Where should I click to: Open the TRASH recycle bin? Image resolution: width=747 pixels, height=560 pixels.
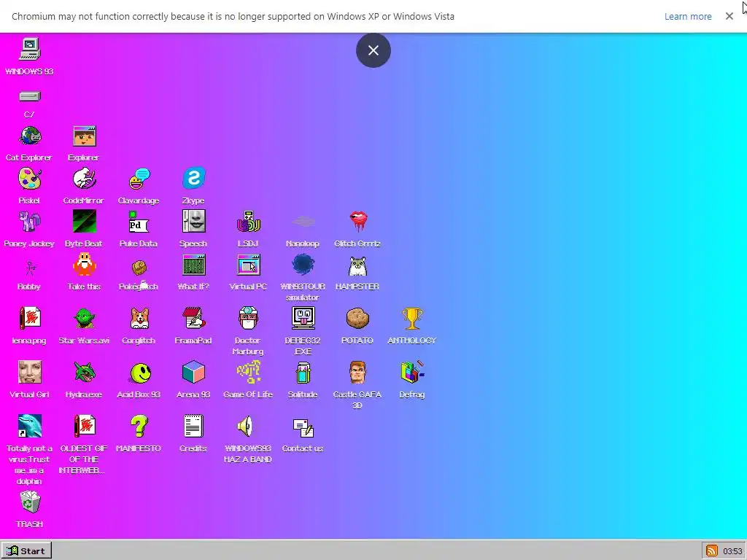[x=30, y=502]
